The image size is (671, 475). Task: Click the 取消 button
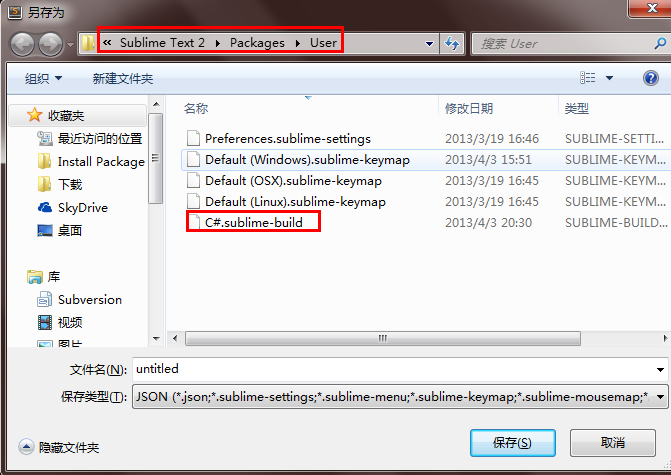point(612,443)
